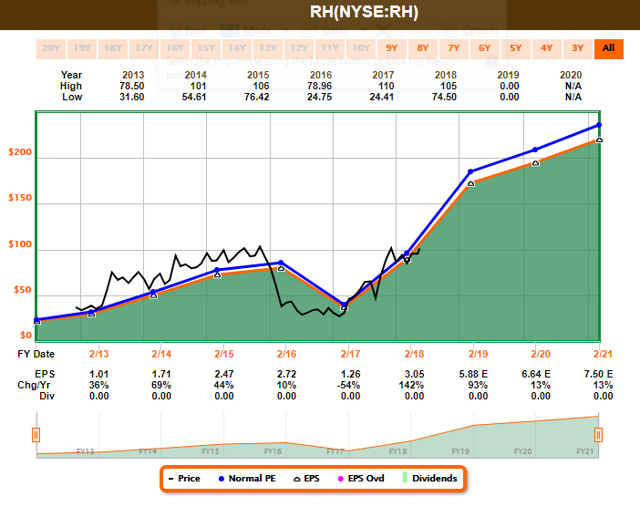Click the 2/17 FY date label

[351, 354]
